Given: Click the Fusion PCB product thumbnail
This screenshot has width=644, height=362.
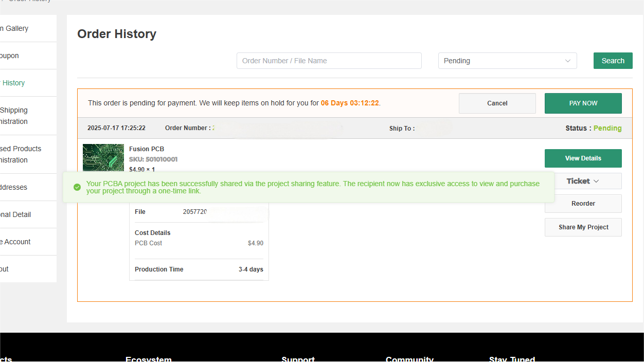Looking at the screenshot, I should point(103,157).
